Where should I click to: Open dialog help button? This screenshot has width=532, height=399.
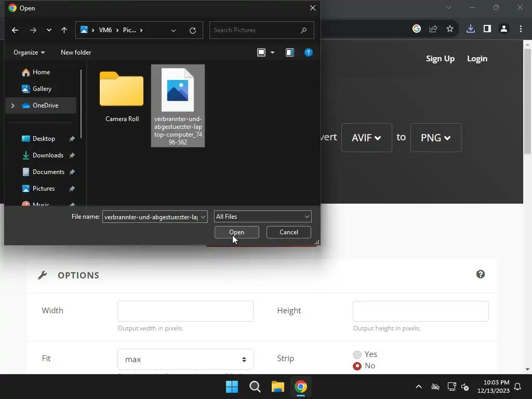point(309,52)
